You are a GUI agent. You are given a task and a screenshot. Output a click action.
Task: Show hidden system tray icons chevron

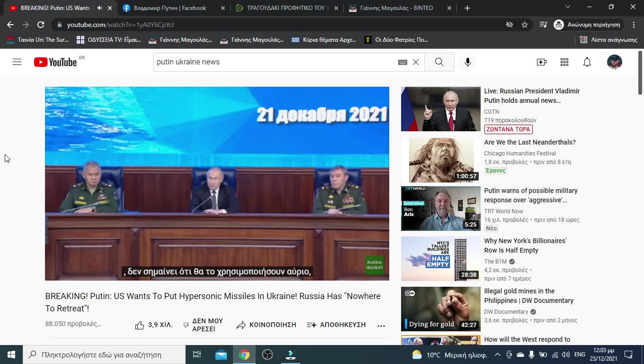tap(498, 355)
